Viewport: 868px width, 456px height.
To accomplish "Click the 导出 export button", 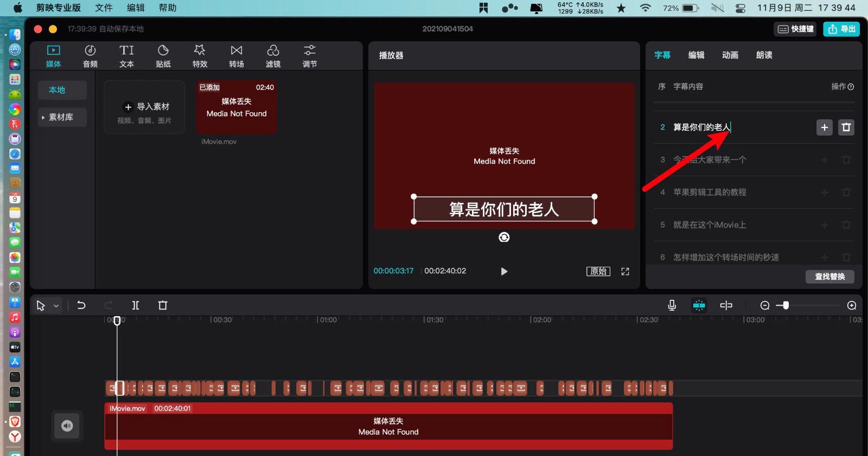I will 841,29.
